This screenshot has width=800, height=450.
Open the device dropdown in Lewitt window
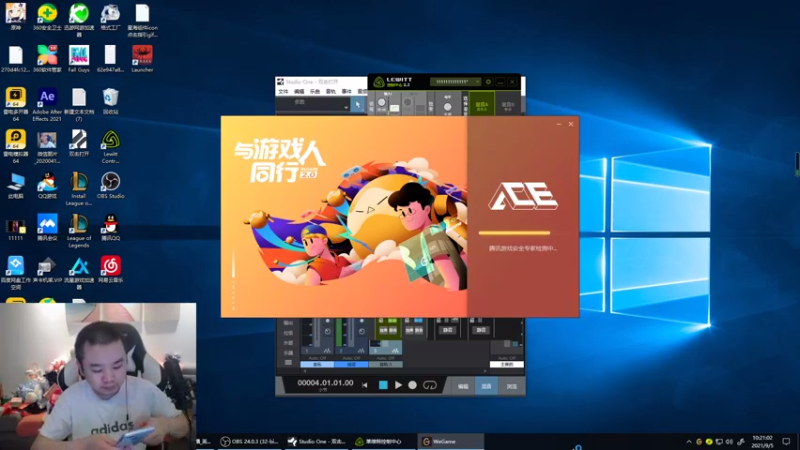pos(455,82)
